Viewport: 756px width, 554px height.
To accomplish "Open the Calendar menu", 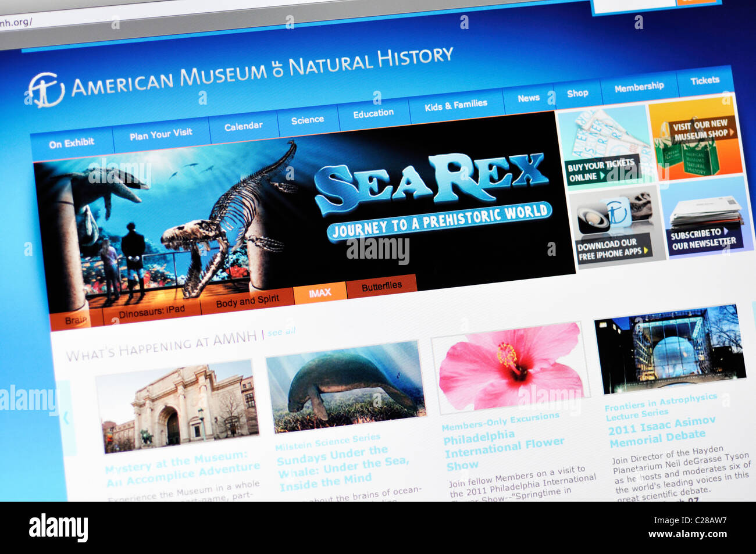I will point(243,126).
